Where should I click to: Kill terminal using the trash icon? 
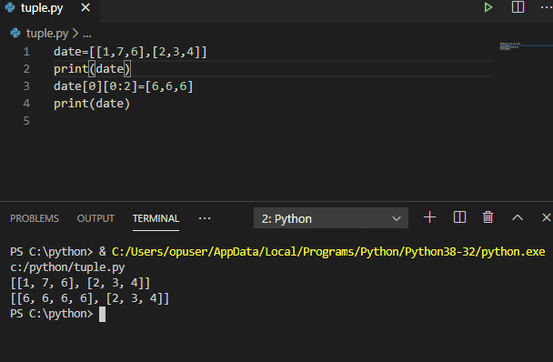tap(488, 217)
